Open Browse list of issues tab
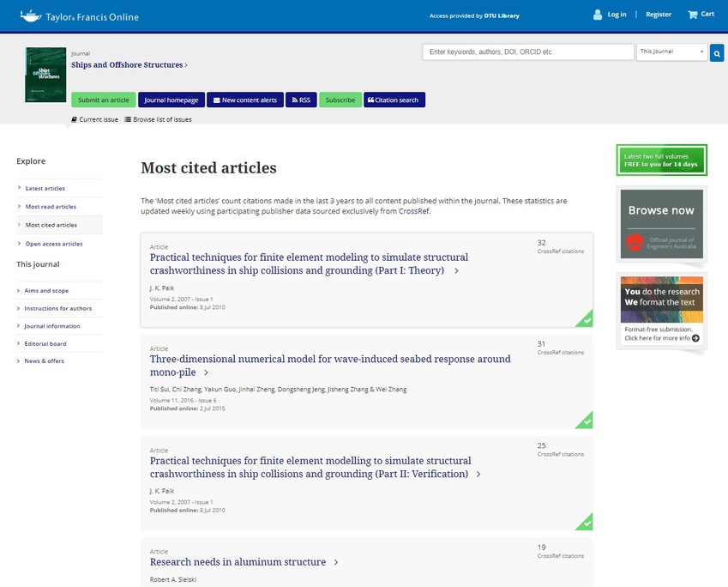 (159, 119)
